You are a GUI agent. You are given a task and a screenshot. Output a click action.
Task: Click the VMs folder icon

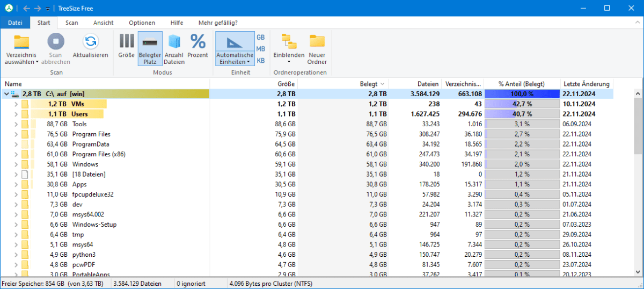[x=25, y=104]
